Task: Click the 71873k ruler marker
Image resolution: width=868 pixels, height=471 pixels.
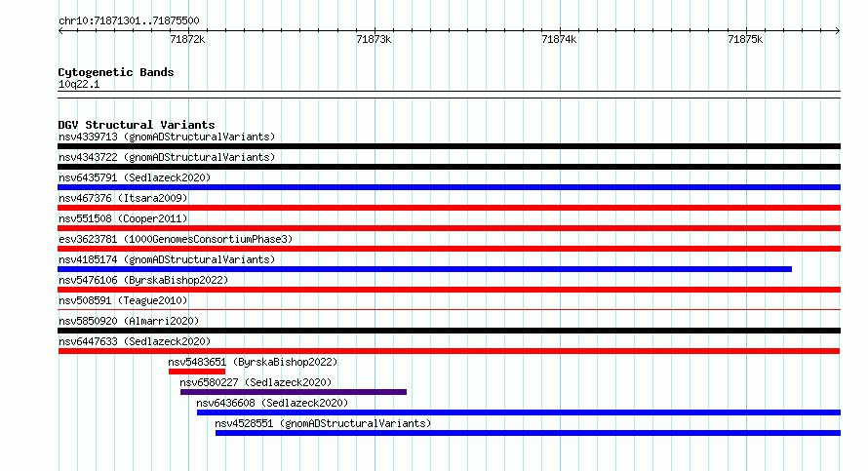Action: pos(374,39)
